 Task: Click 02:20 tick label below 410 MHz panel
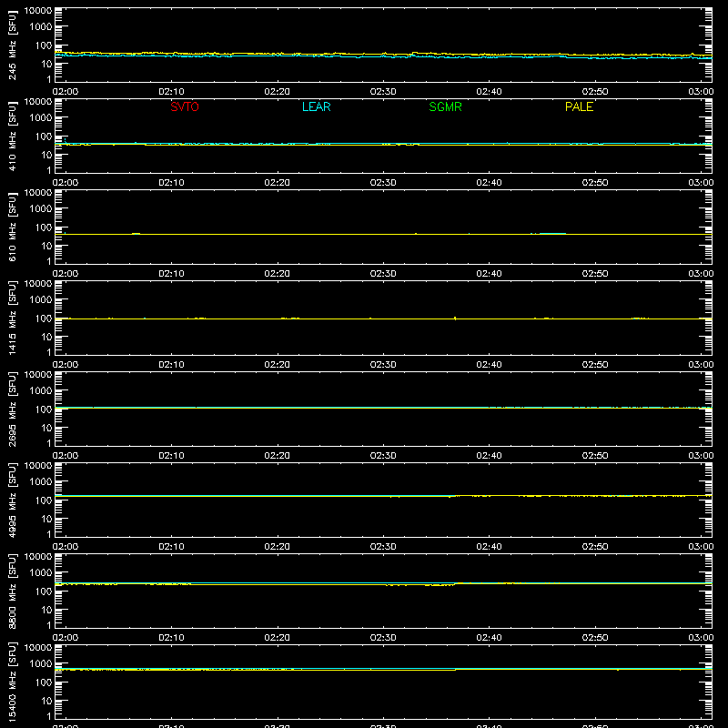[278, 183]
